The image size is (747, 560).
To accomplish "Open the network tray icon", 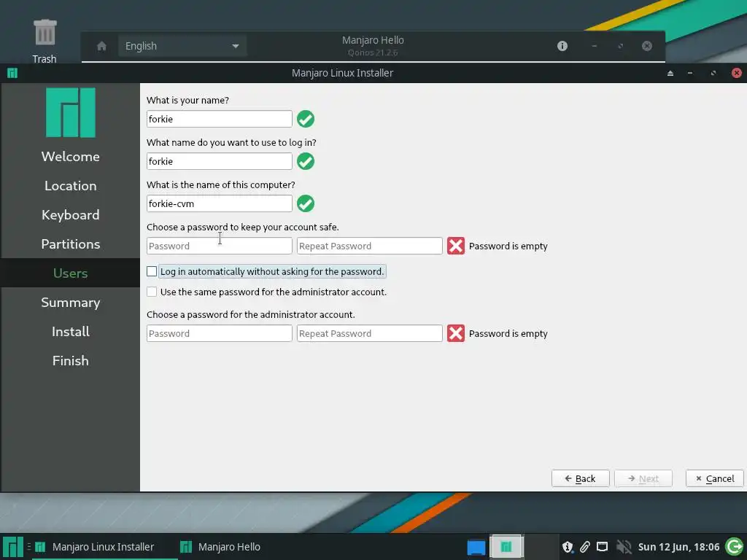I will click(x=602, y=546).
